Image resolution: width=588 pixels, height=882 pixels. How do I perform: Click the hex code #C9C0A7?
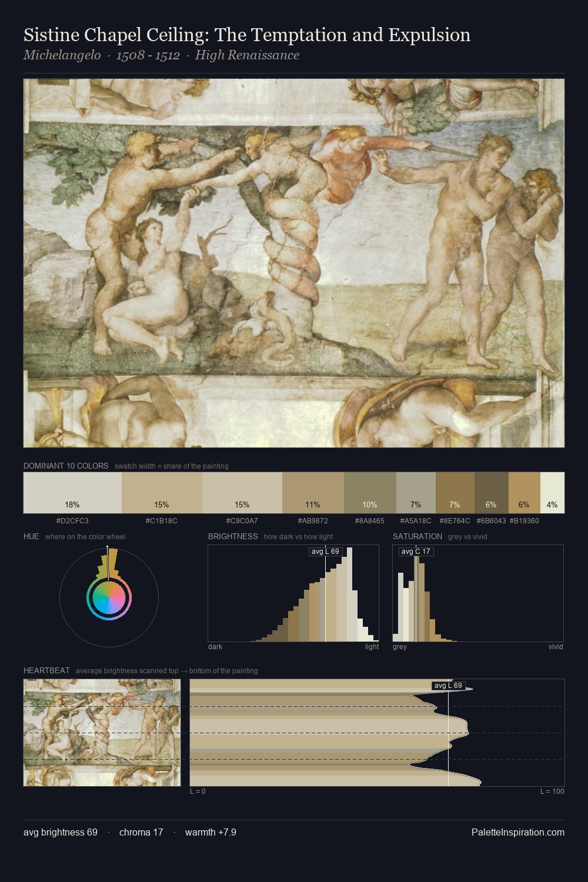(x=242, y=521)
